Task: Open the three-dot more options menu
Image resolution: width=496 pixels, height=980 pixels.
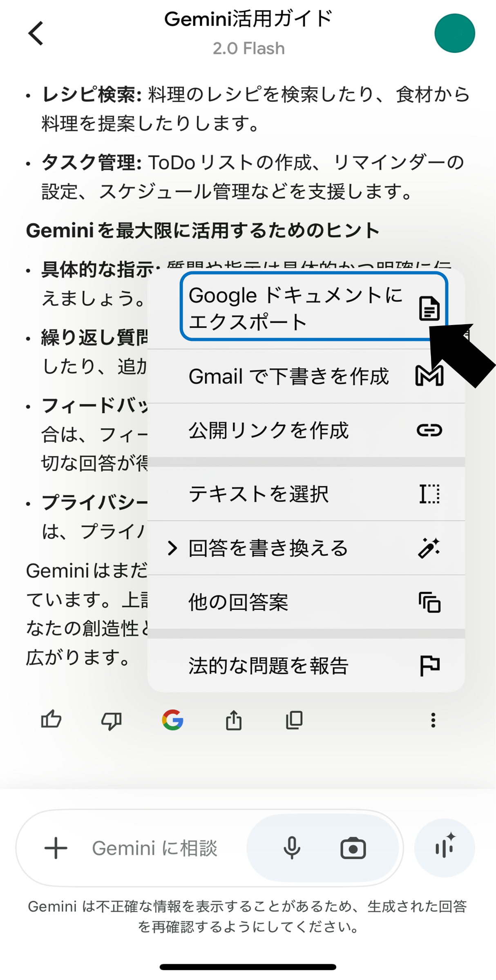Action: click(433, 720)
